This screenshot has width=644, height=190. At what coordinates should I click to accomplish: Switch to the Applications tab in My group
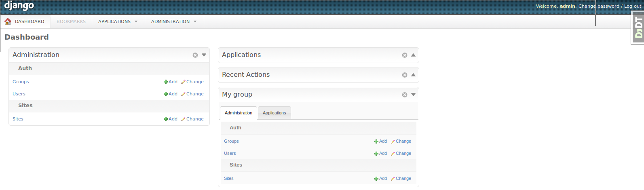coord(274,113)
